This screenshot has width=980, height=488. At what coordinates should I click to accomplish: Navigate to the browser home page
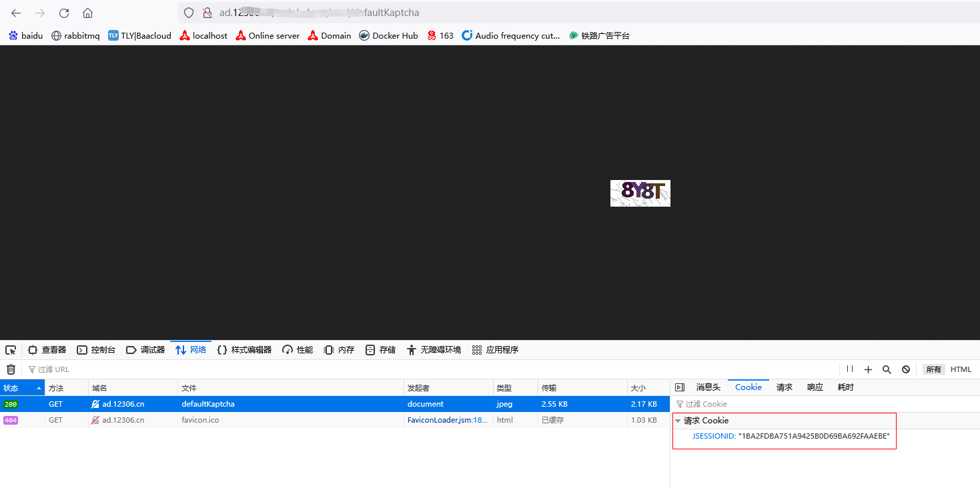[x=87, y=13]
